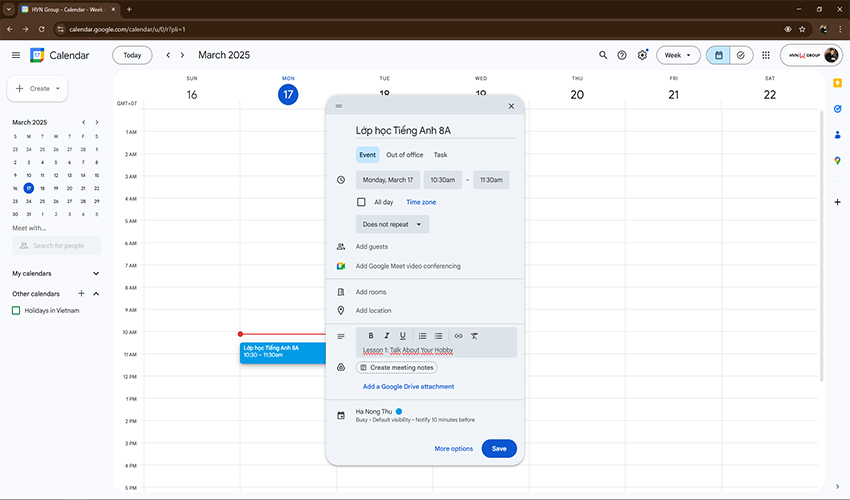Open More options link
850x500 pixels.
coord(454,448)
